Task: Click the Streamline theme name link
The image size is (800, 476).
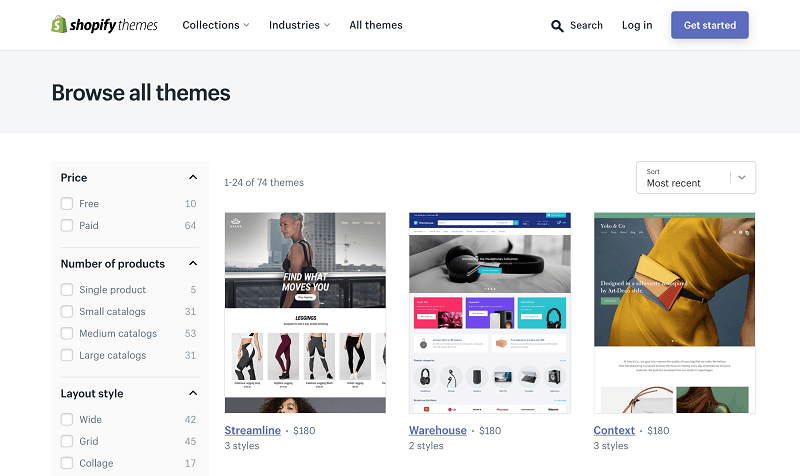Action: click(x=252, y=431)
